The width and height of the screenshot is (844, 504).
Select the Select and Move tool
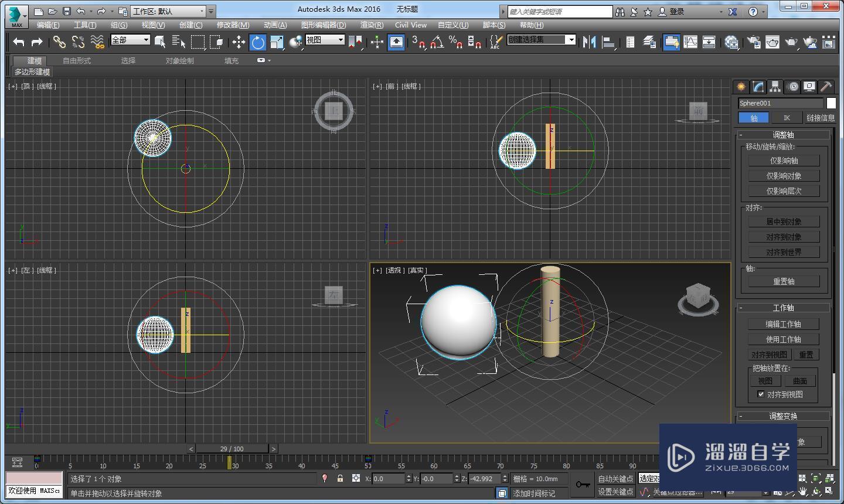click(239, 42)
